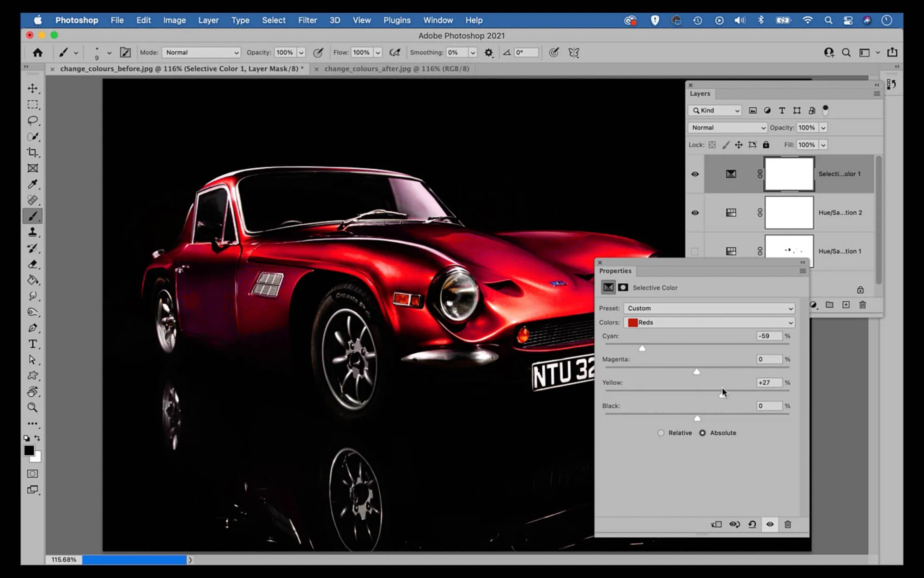Screen dimensions: 924x578
Task: Select the Crop tool
Action: point(32,152)
